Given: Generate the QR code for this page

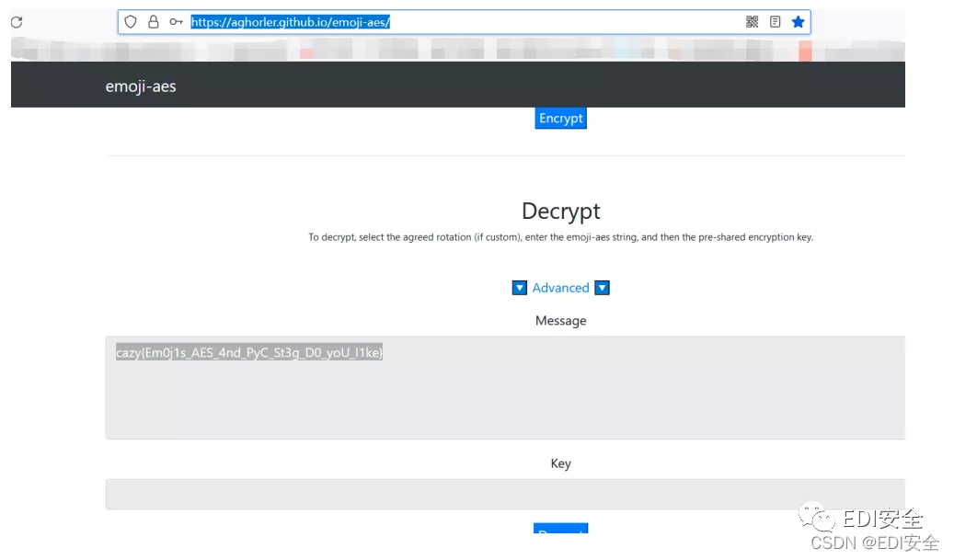Looking at the screenshot, I should (x=752, y=22).
